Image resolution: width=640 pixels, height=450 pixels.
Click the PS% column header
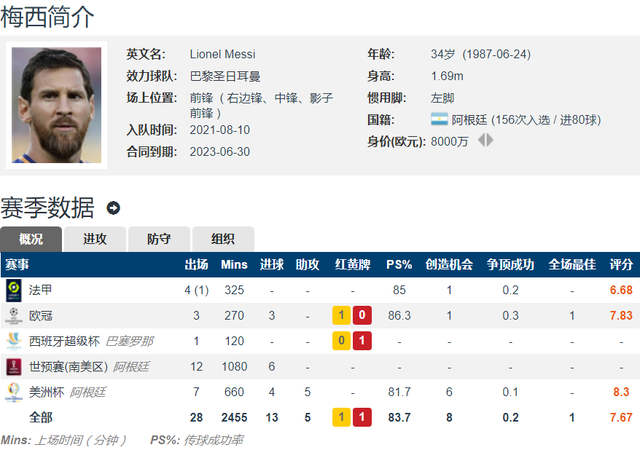[x=399, y=265]
